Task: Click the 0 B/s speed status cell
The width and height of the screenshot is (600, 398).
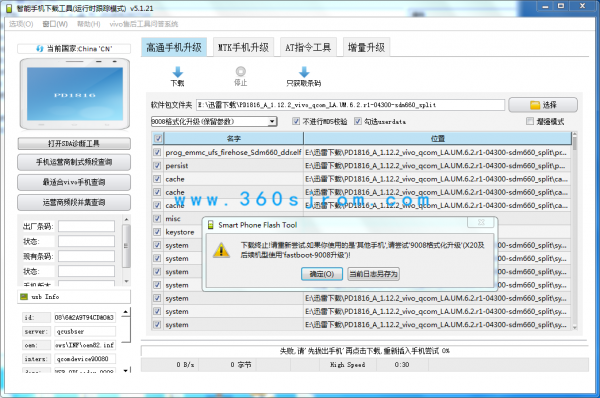Action: 170,365
